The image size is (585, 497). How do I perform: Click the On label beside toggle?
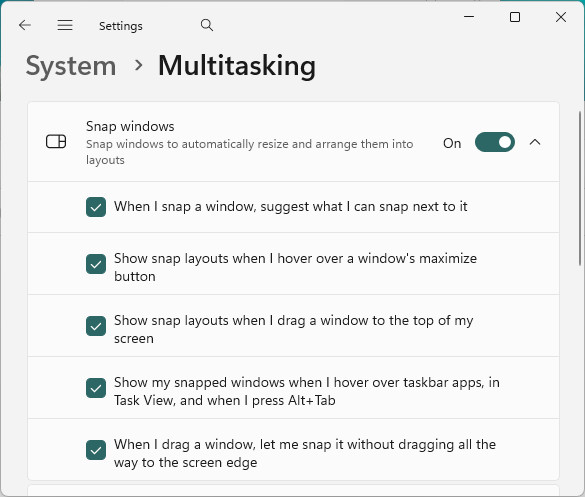click(x=452, y=143)
